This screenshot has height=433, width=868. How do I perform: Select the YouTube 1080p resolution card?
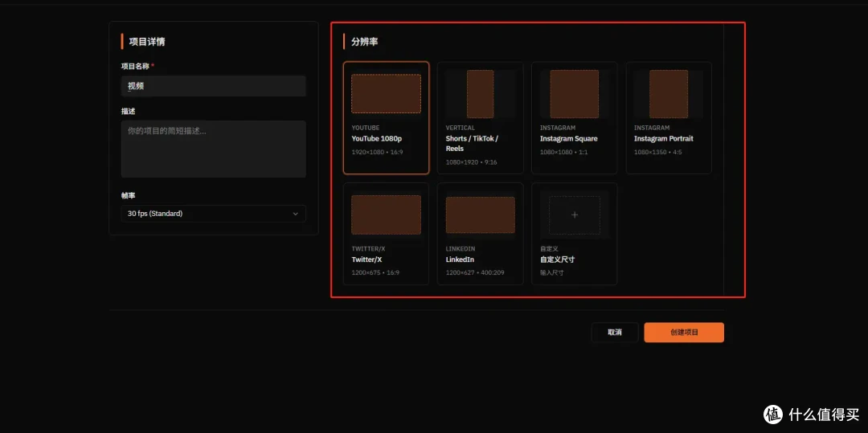(386, 118)
